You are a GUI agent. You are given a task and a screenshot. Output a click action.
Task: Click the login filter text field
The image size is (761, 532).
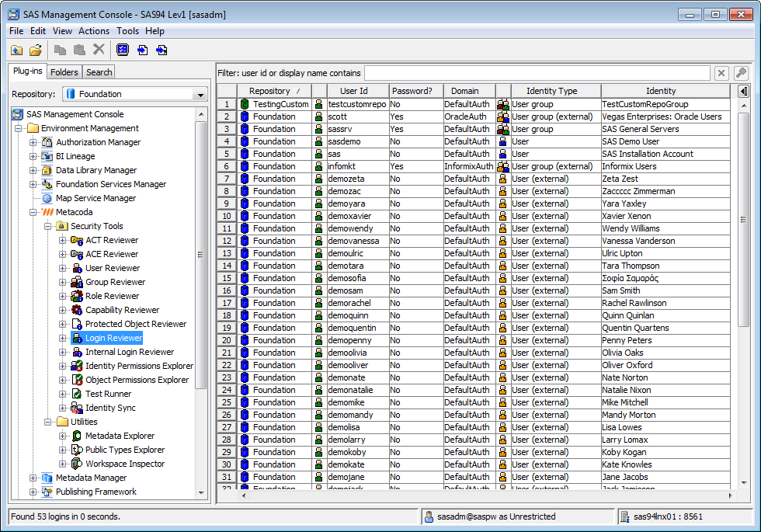537,73
